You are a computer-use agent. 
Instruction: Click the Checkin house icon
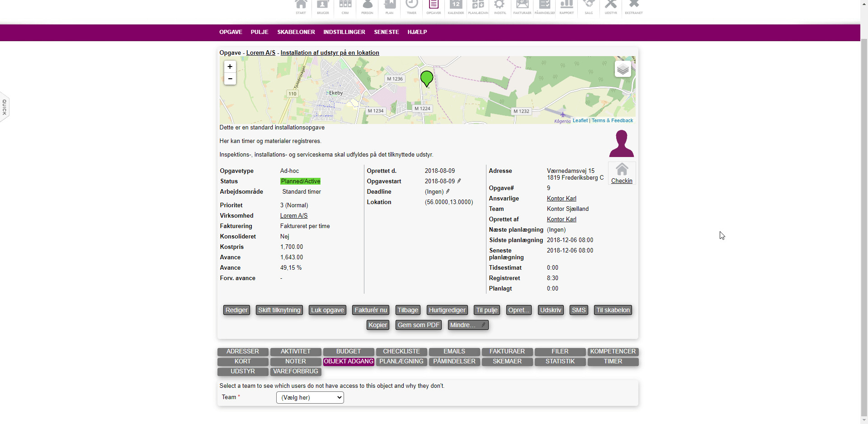click(x=622, y=170)
